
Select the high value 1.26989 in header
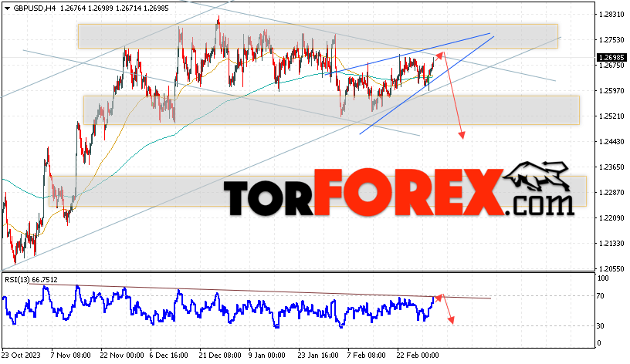point(100,8)
